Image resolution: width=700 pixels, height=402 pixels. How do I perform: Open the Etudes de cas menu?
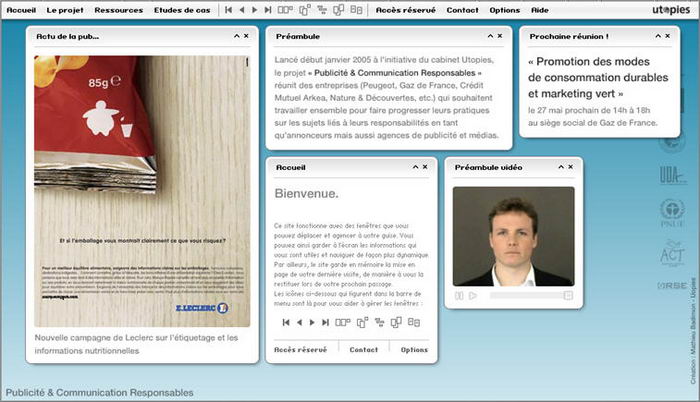point(182,9)
